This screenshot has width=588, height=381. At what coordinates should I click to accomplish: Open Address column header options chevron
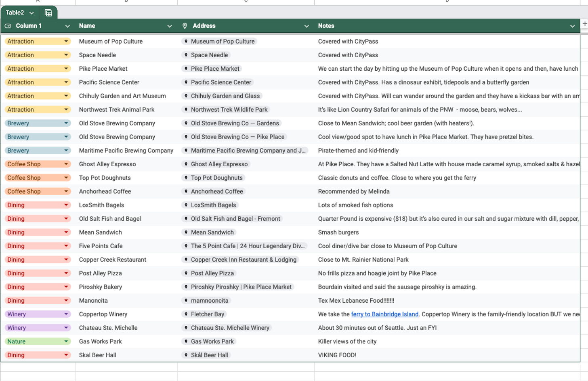pyautogui.click(x=307, y=26)
